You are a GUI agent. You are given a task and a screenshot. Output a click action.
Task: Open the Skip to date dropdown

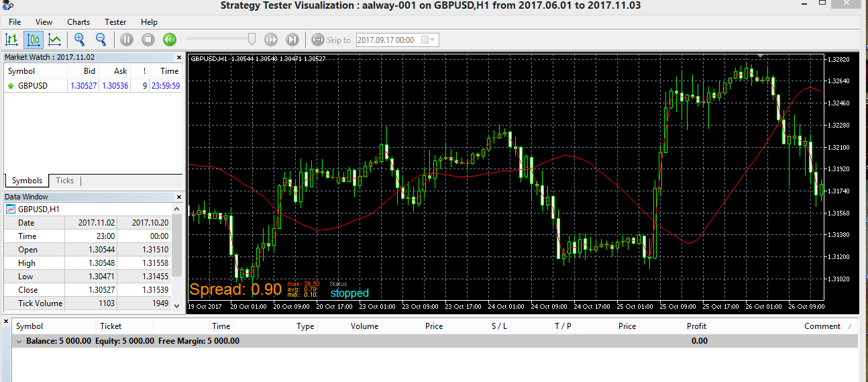(x=433, y=40)
